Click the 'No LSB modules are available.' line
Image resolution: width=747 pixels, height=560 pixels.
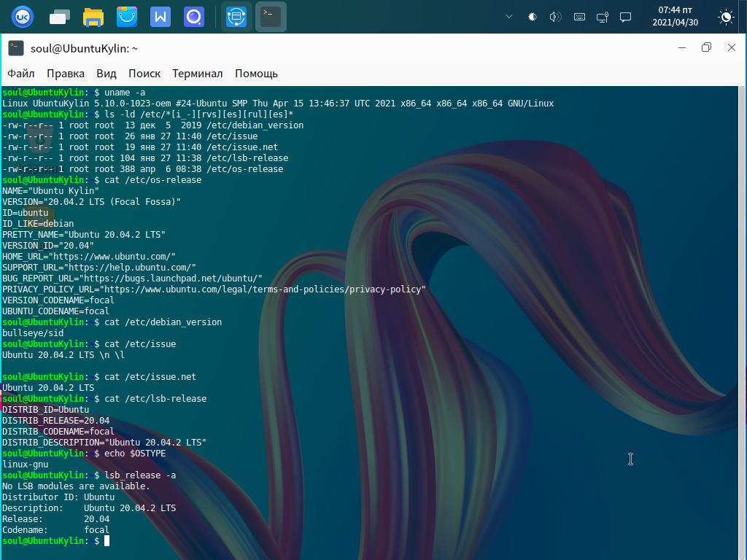[x=76, y=486]
